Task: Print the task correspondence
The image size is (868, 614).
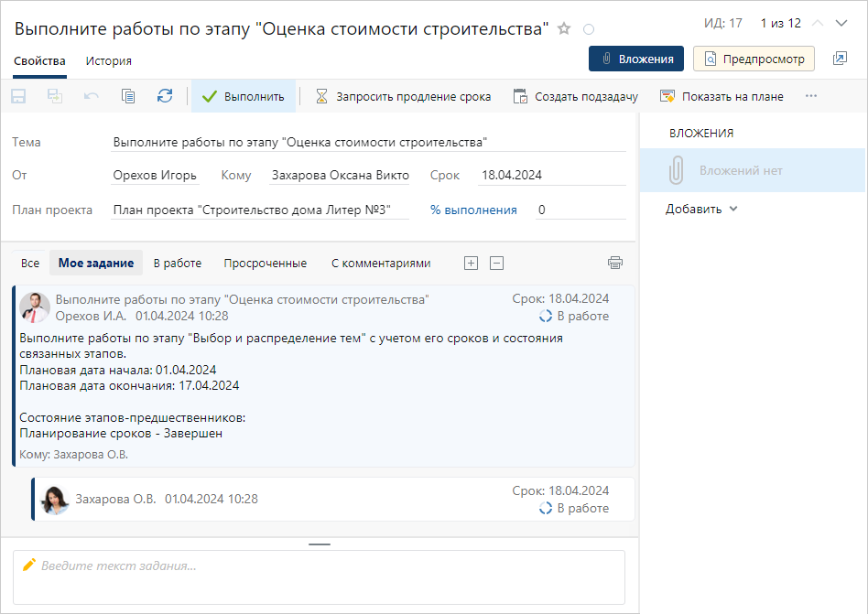Action: [x=615, y=263]
